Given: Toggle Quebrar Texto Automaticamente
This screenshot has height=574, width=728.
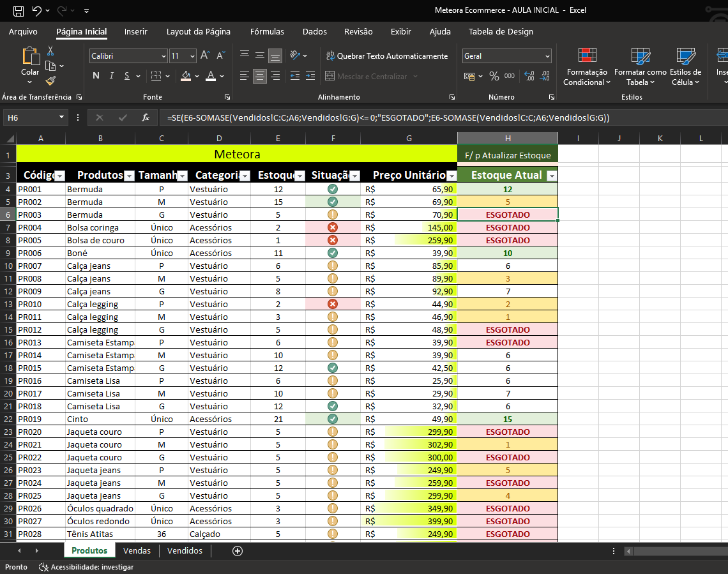Looking at the screenshot, I should click(x=387, y=56).
